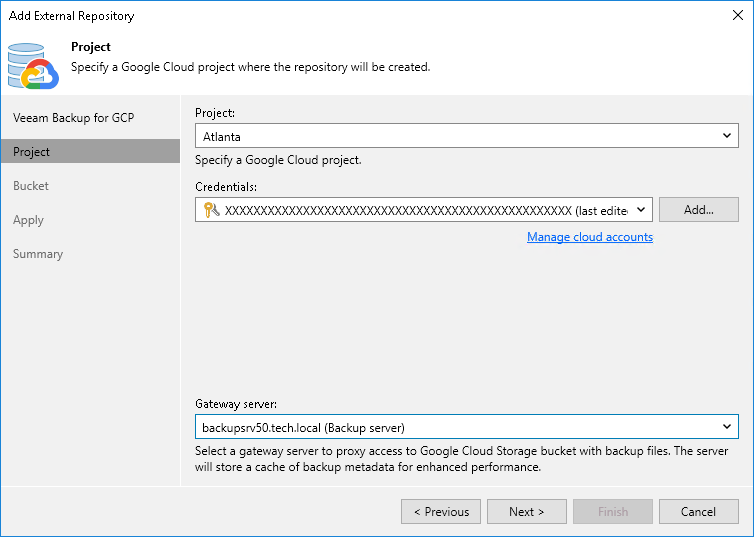This screenshot has height=537, width=754.
Task: Click the Credentials: label
Action: 226,187
